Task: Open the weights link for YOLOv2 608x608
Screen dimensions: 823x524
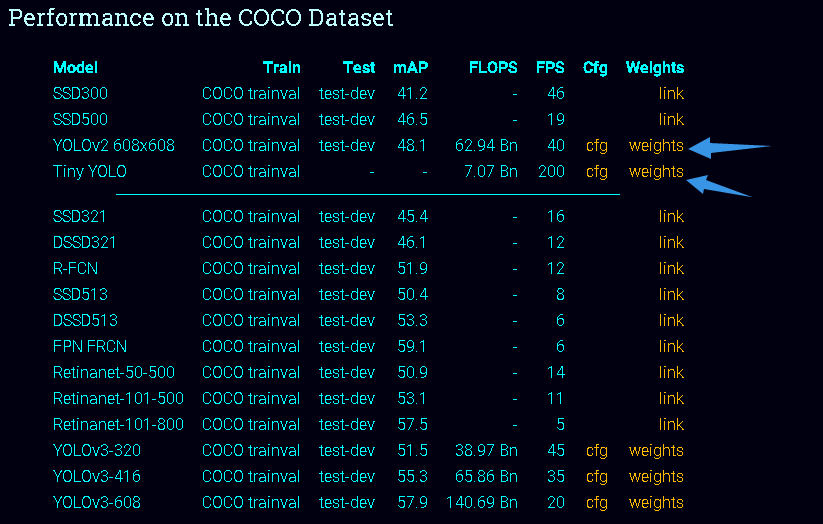Action: [656, 146]
